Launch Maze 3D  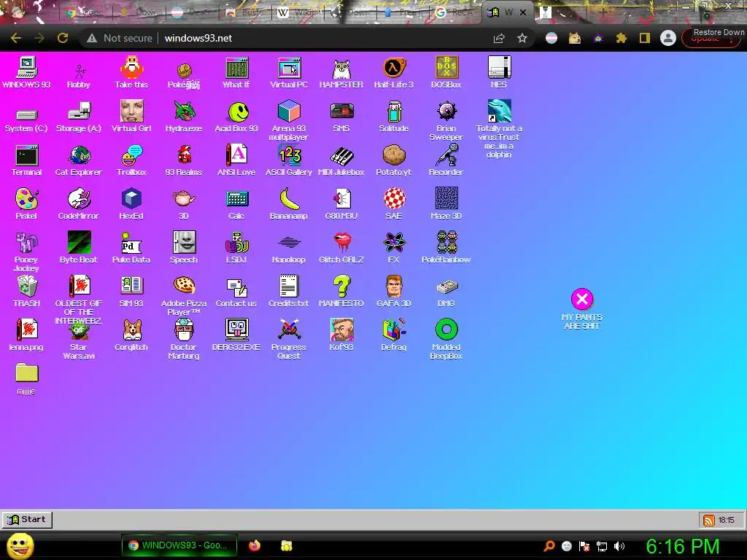(x=446, y=199)
